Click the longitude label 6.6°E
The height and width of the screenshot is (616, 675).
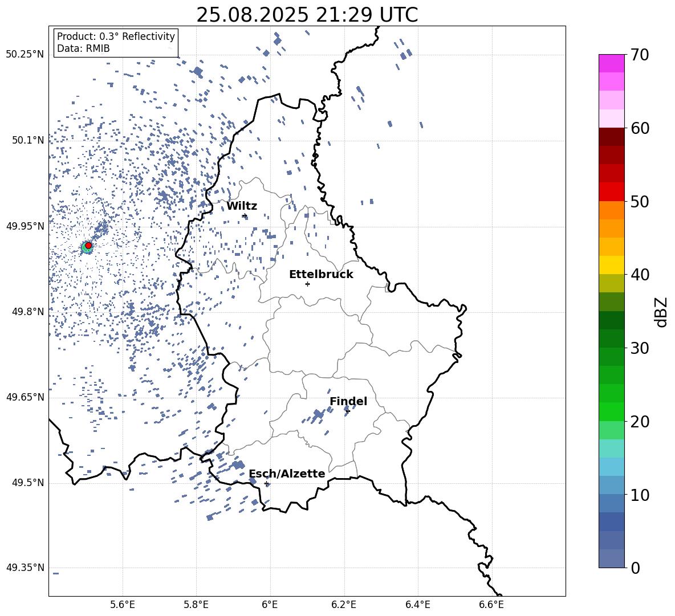click(x=491, y=605)
